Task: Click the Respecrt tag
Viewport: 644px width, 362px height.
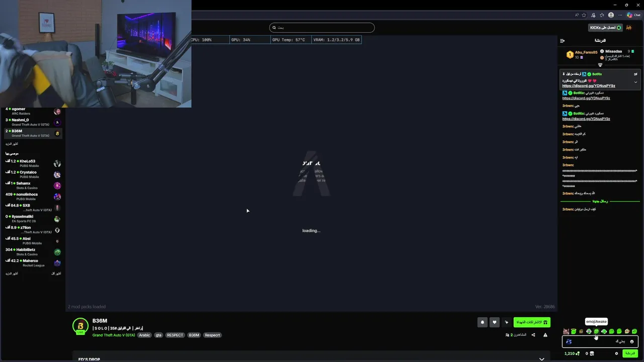Action: 212,335
